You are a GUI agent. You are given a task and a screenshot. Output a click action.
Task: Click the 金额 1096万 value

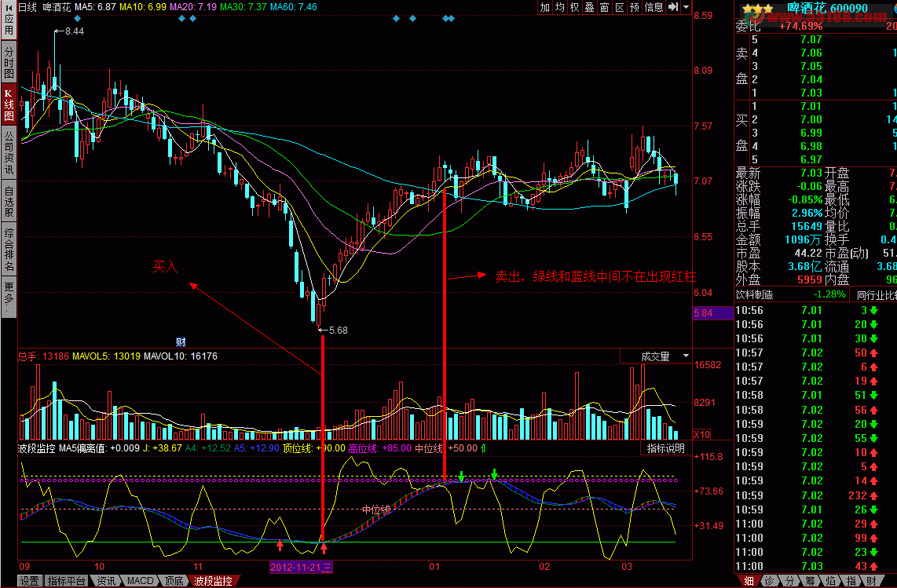tap(804, 239)
